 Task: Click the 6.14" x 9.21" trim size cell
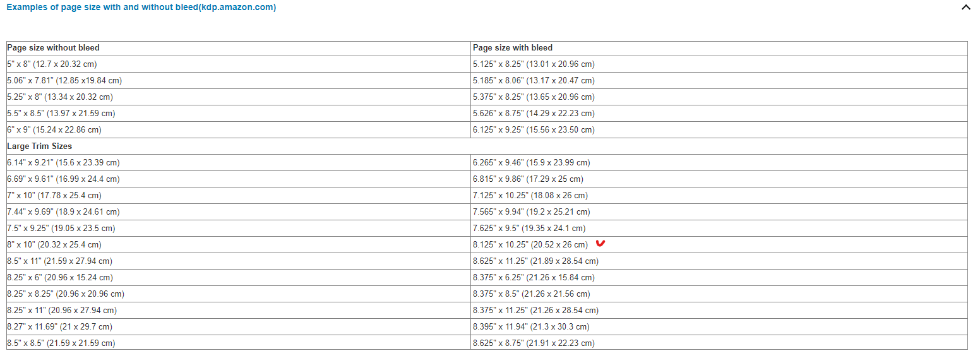[x=63, y=163]
